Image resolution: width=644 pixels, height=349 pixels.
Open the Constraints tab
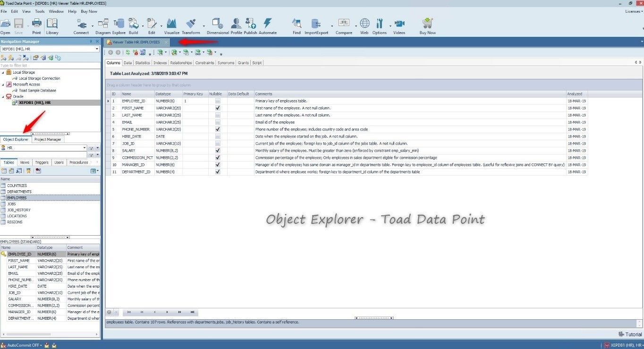coord(205,63)
